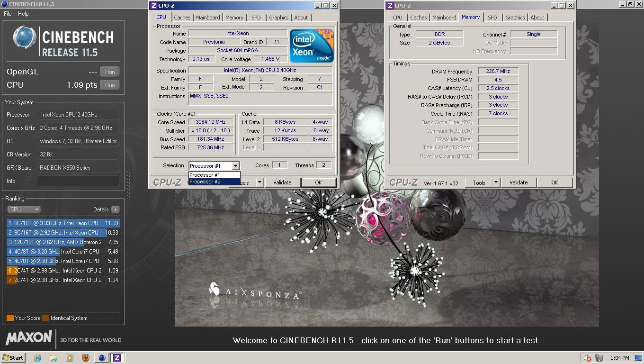Click Validate in the left CPU-Z window

282,182
